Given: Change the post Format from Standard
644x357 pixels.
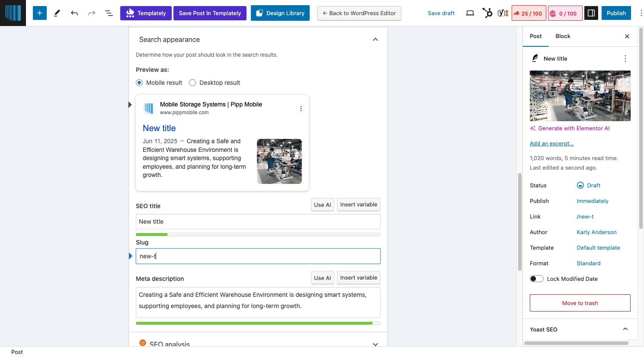Looking at the screenshot, I should pyautogui.click(x=589, y=263).
